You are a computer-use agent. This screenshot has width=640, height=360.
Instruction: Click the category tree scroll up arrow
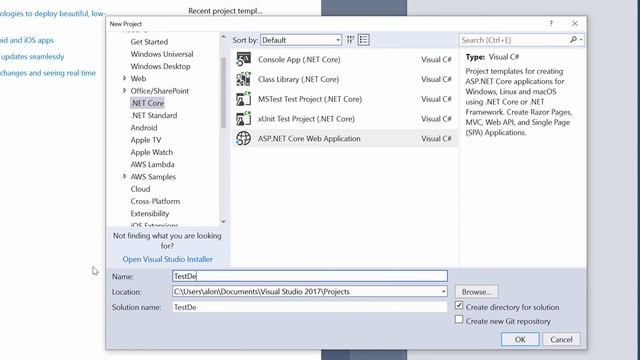click(x=223, y=37)
